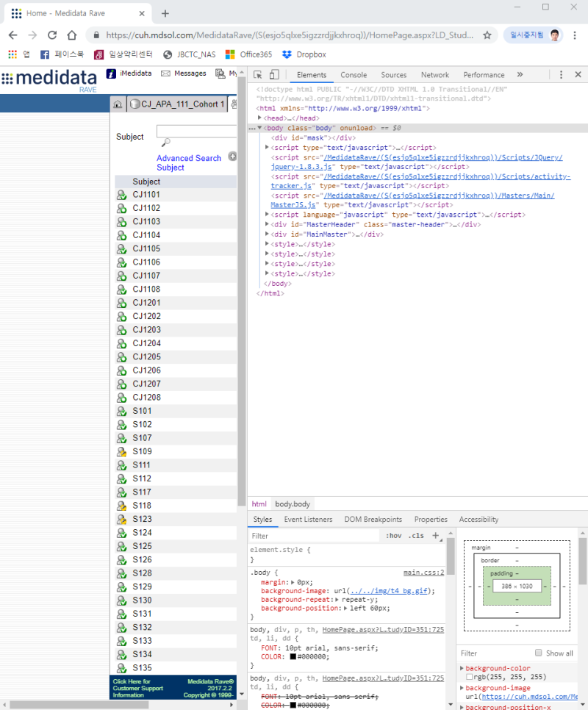This screenshot has width=588, height=710.
Task: Click the profile button 일시중지됨
Action: pos(533,35)
